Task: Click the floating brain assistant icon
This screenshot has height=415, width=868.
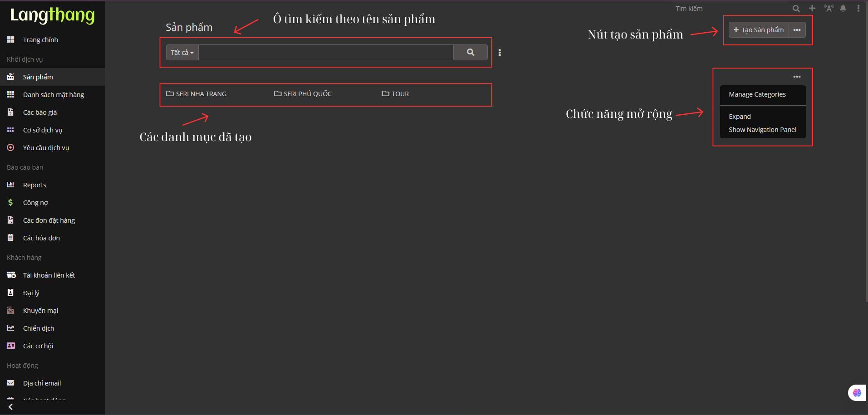Action: (857, 393)
